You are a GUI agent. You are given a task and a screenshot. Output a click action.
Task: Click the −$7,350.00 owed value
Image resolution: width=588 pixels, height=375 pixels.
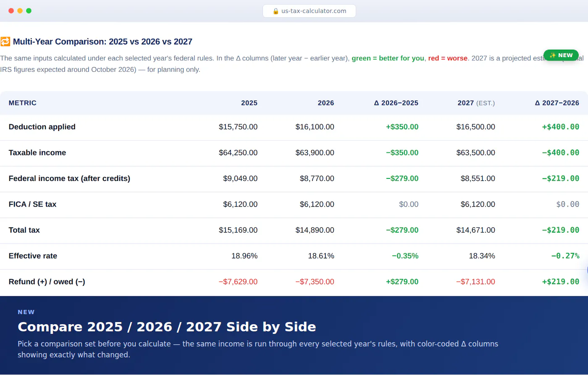(315, 282)
